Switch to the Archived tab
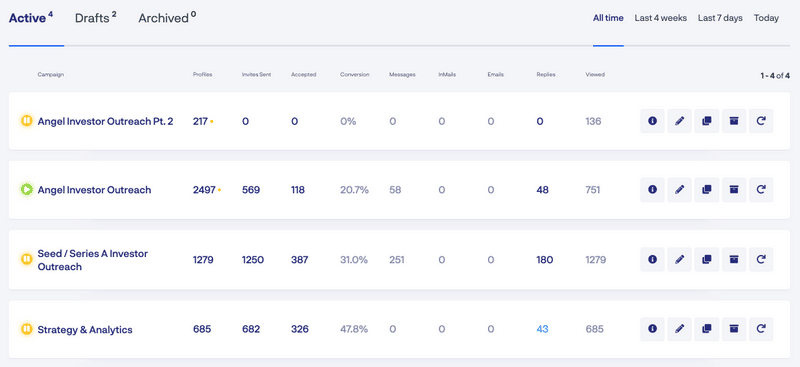The width and height of the screenshot is (800, 367). point(167,18)
